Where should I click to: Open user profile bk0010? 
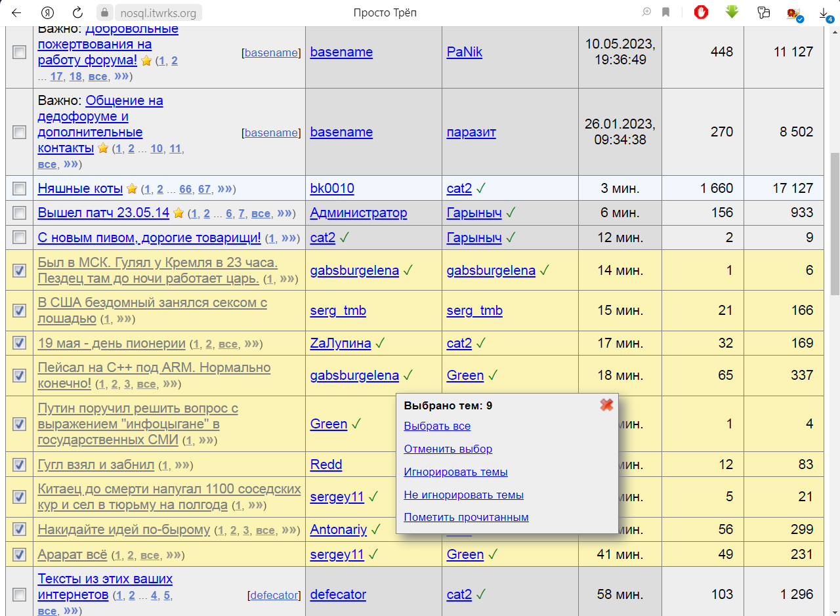point(332,189)
